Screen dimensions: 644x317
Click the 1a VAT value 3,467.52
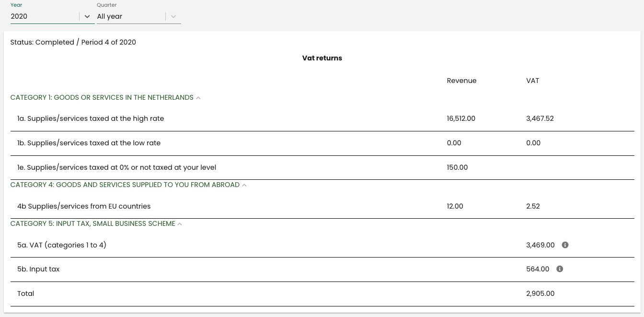(x=540, y=118)
